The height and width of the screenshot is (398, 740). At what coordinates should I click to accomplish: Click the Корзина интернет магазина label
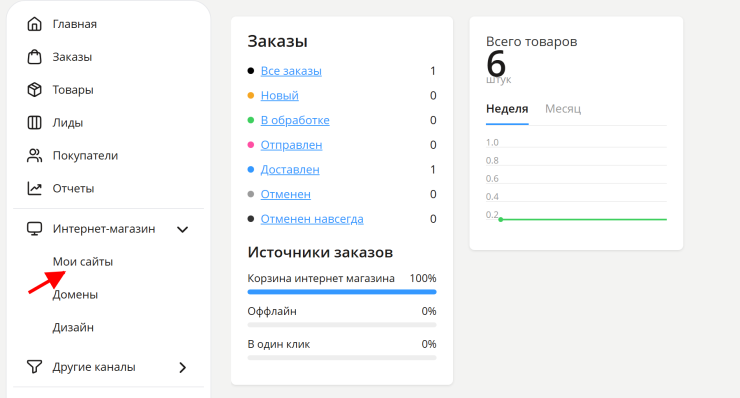(321, 278)
